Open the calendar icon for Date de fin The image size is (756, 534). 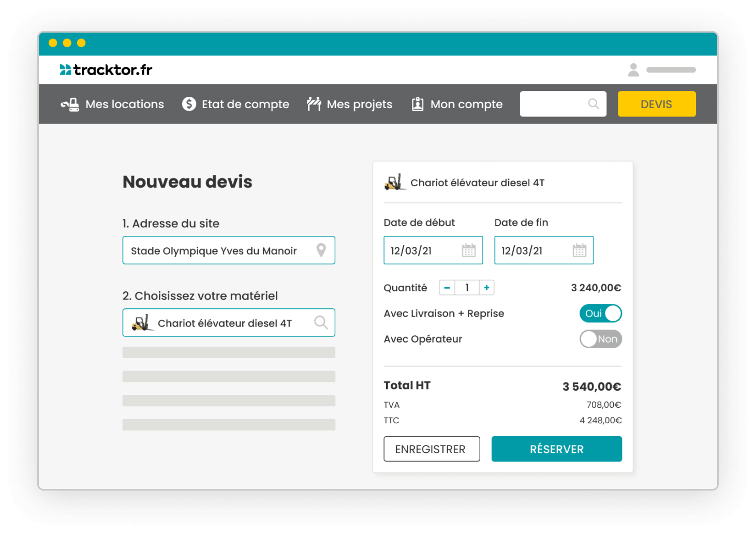pos(580,250)
